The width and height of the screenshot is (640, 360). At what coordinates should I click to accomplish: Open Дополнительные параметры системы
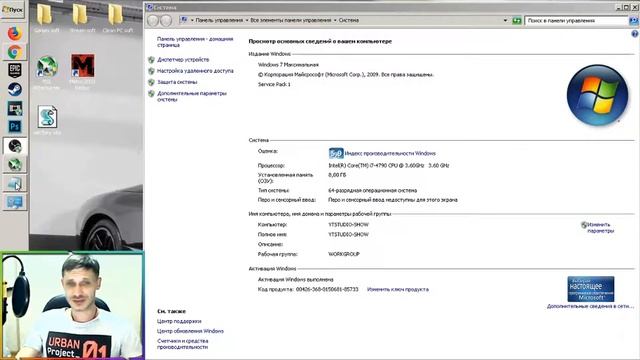point(192,96)
